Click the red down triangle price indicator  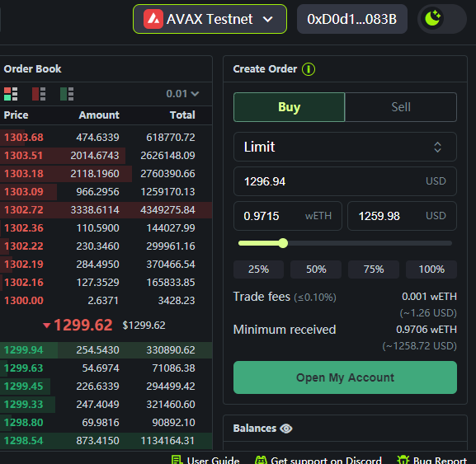point(46,326)
